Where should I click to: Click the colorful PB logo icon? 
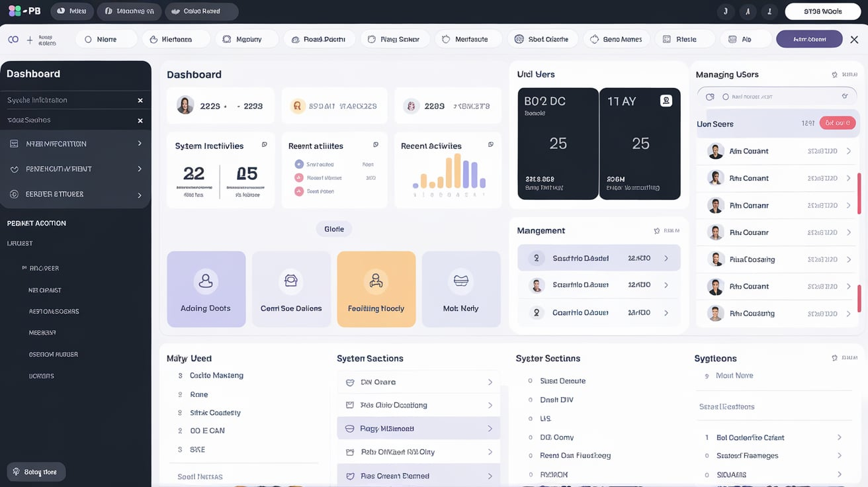15,11
